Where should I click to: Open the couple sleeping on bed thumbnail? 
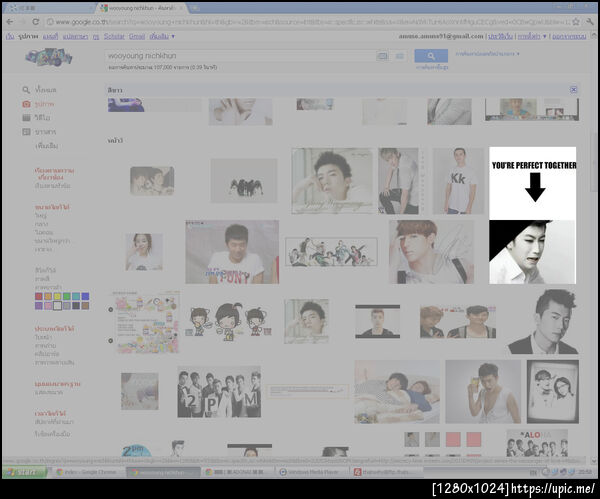pos(397,392)
